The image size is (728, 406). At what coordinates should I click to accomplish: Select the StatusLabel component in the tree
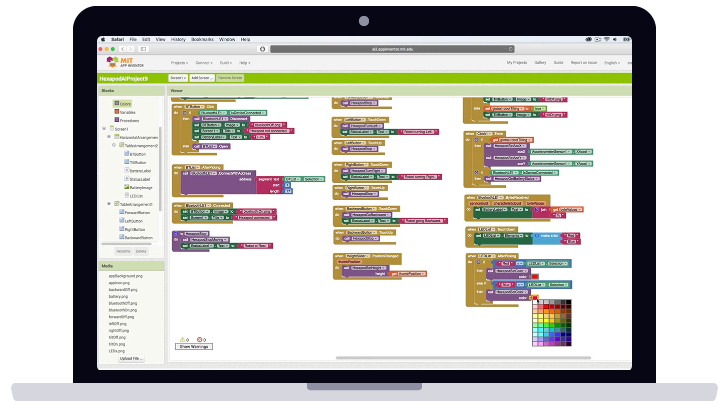137,179
